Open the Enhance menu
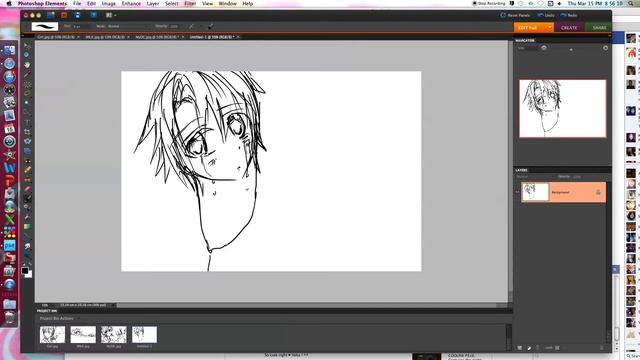This screenshot has height=360, width=640. (131, 3)
